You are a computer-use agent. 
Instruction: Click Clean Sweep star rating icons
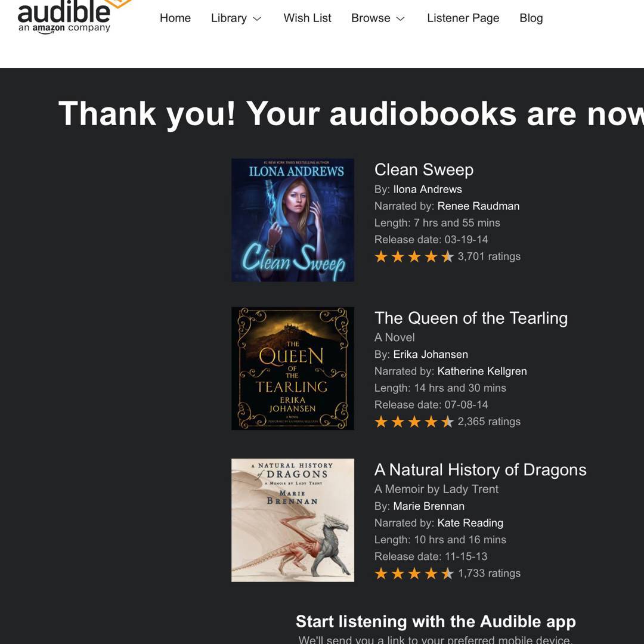tap(414, 256)
